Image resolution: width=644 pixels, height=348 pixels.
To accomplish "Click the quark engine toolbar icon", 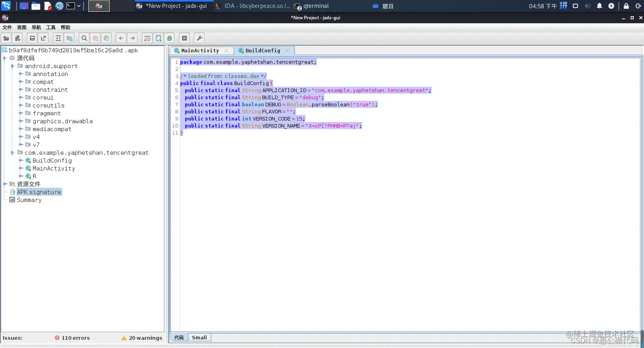I will tap(158, 38).
